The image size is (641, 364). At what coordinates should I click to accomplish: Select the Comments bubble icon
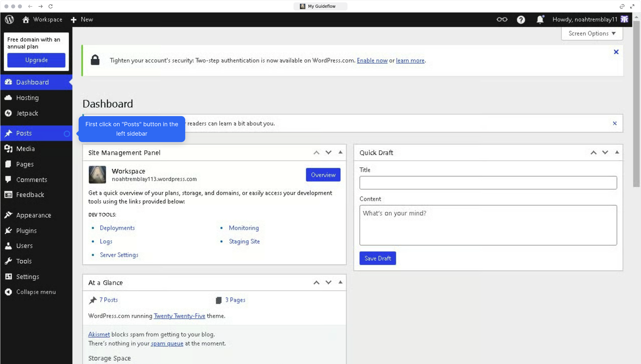(8, 179)
